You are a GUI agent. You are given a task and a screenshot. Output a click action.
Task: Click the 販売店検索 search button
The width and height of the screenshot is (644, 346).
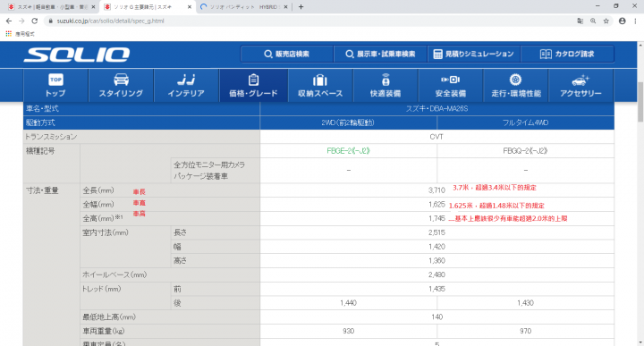coord(287,54)
